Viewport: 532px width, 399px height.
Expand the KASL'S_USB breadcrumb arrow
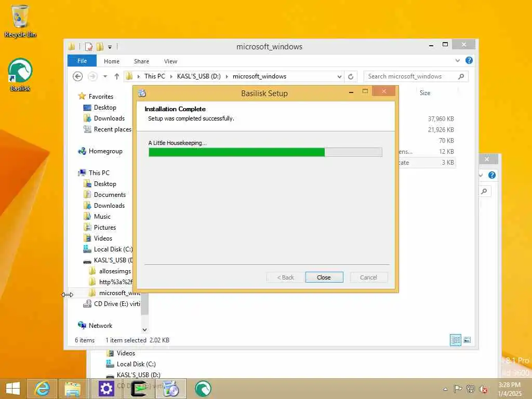(x=227, y=77)
